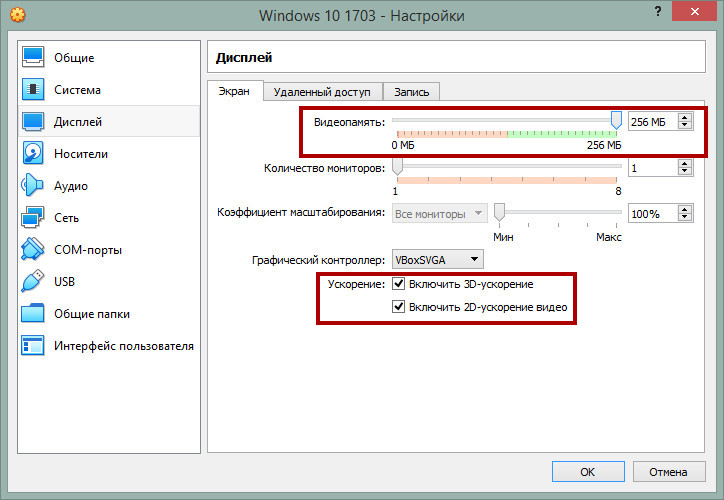Click the Сеть network monitors icon
This screenshot has height=500, width=724.
[x=33, y=217]
